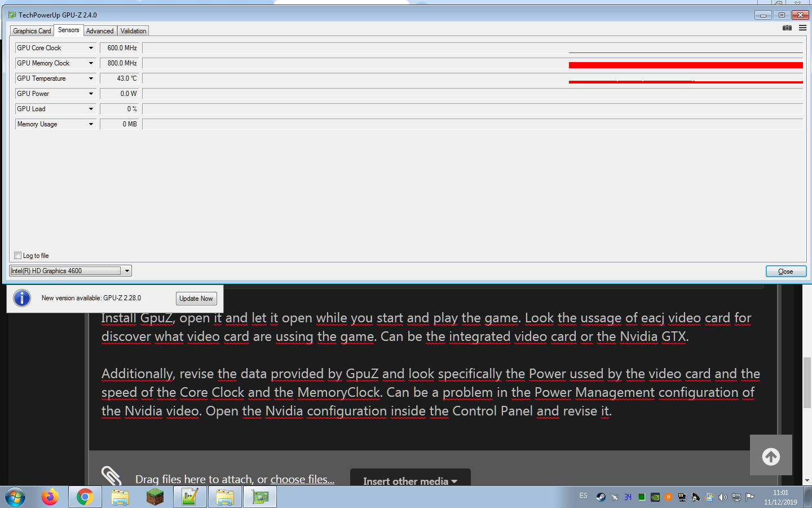Click the 800.0 MHz memory clock value
The width and height of the screenshot is (812, 508).
coord(120,63)
